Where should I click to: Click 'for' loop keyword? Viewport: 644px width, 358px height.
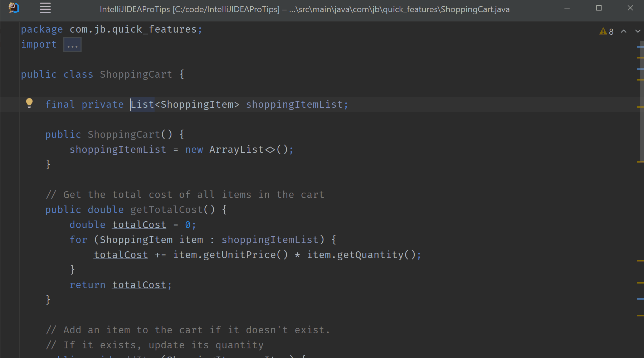coord(78,240)
